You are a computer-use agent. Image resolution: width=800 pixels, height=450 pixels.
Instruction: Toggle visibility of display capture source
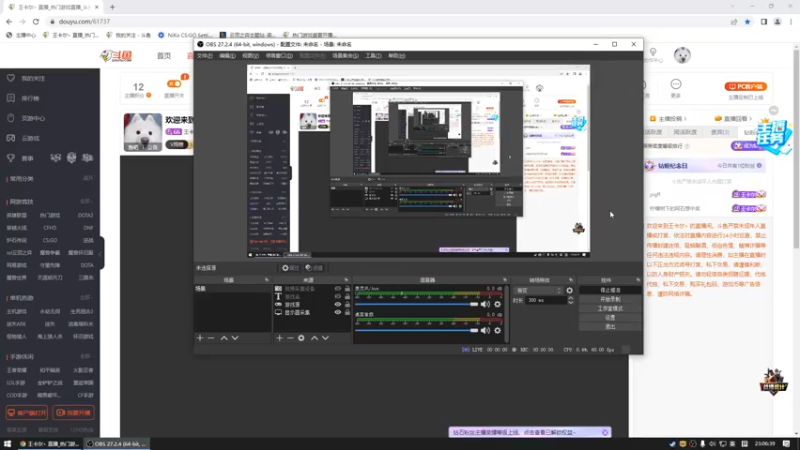point(338,312)
